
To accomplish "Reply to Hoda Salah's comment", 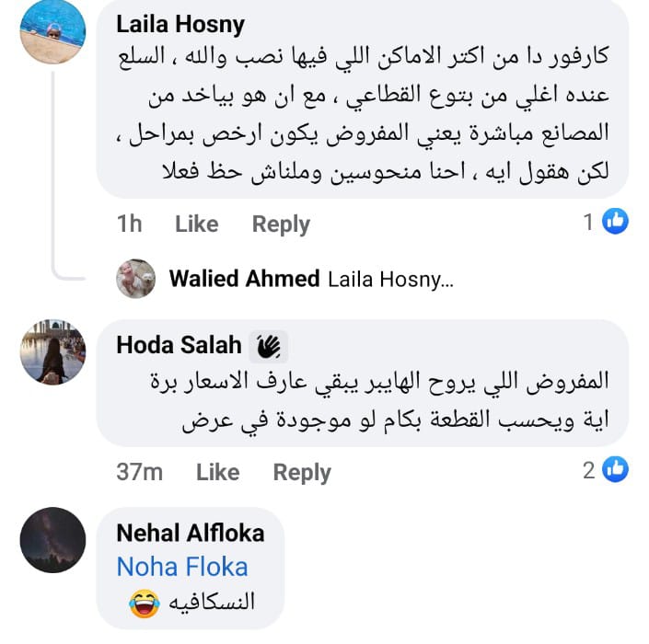I will click(x=302, y=472).
